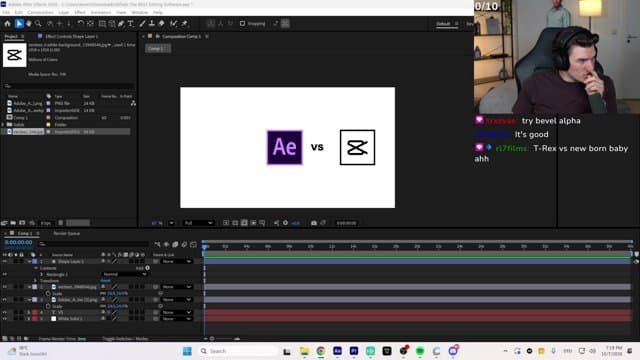
Task: Select the Type tool
Action: tap(131, 24)
